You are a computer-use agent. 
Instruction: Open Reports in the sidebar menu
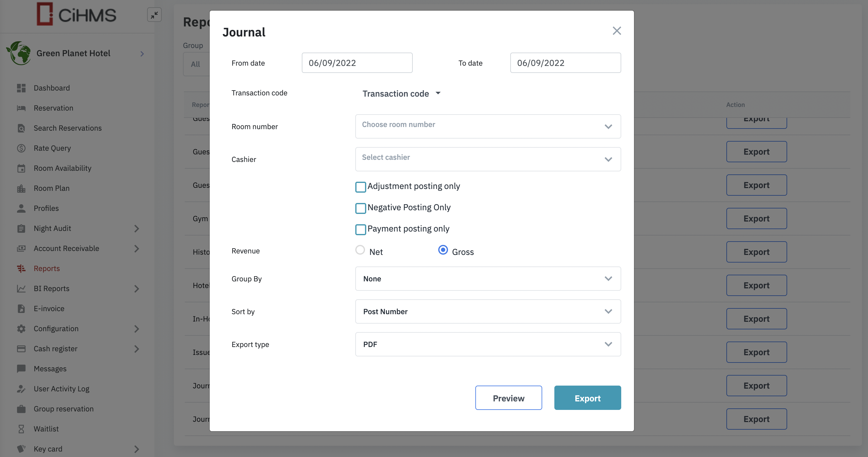point(47,268)
